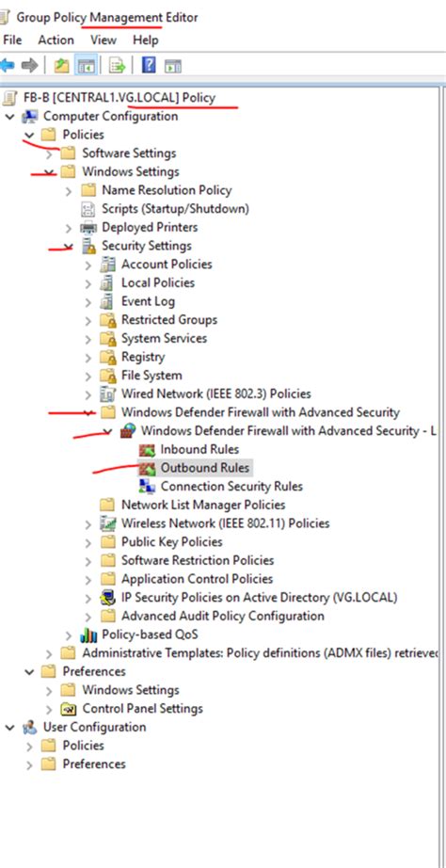Click the Up one level folder icon

coord(61,66)
